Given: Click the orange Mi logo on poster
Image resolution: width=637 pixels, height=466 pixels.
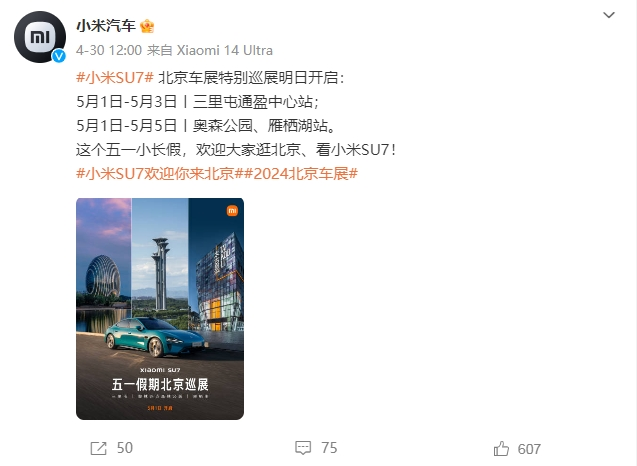Looking at the screenshot, I should pos(232,210).
